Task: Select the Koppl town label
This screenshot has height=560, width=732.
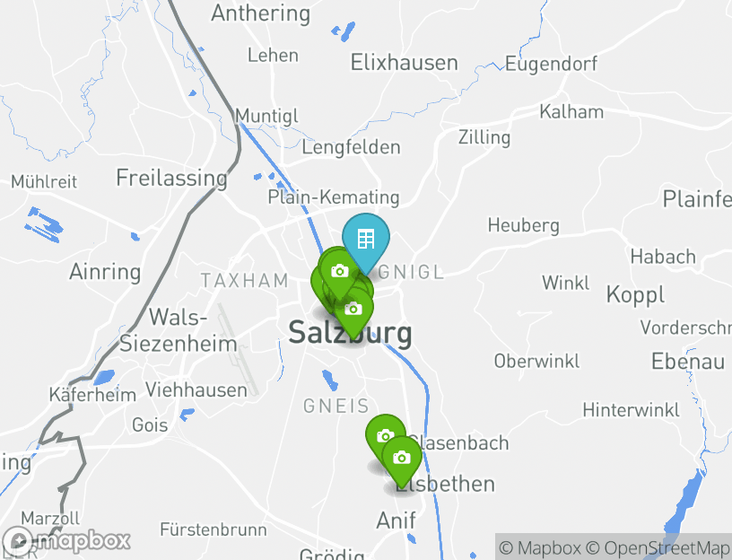Action: pos(635,295)
